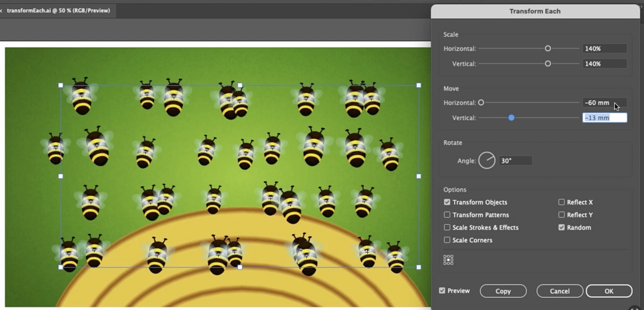Screen dimensions: 644x310
Task: Toggle the Transform Objects checkbox
Action: [x=447, y=202]
